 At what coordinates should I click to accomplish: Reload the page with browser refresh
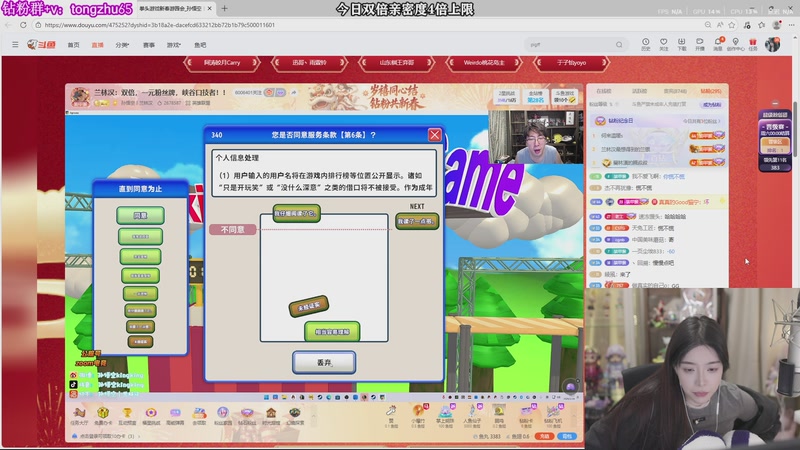[23, 24]
